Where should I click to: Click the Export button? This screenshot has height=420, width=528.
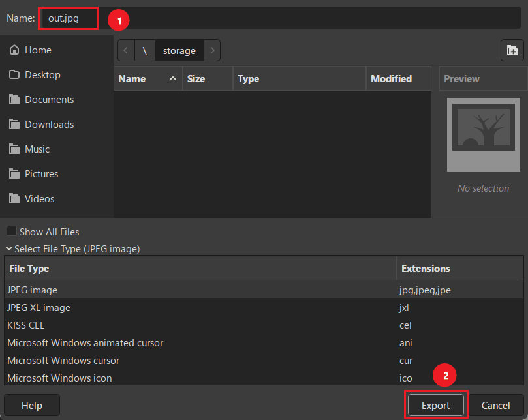coord(435,406)
